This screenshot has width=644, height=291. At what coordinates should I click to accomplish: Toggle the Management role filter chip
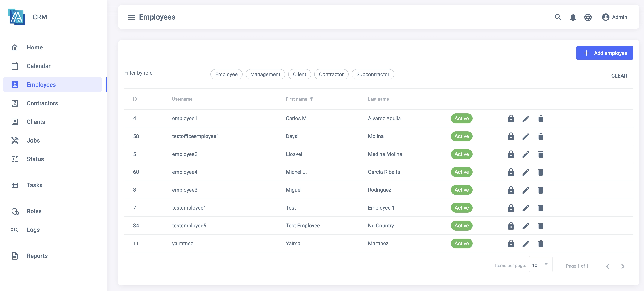(x=265, y=74)
